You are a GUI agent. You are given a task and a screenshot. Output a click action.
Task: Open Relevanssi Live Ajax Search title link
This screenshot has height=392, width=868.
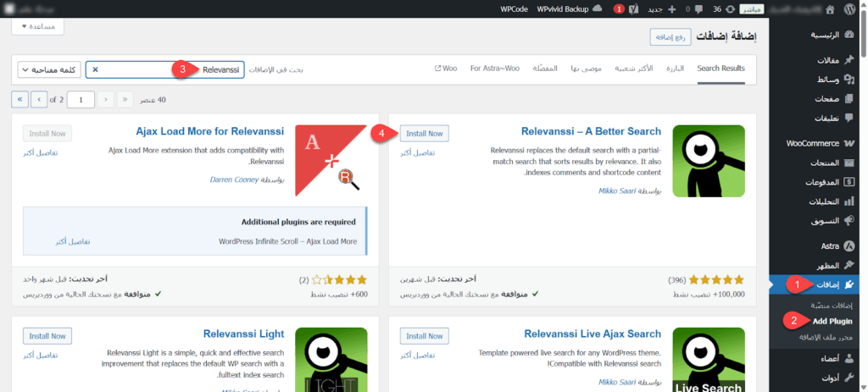point(593,334)
